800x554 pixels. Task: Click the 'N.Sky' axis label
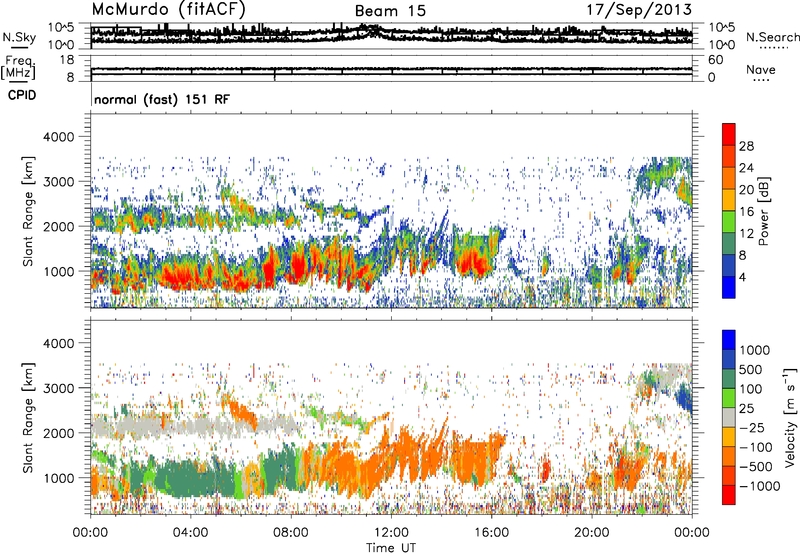click(x=19, y=37)
